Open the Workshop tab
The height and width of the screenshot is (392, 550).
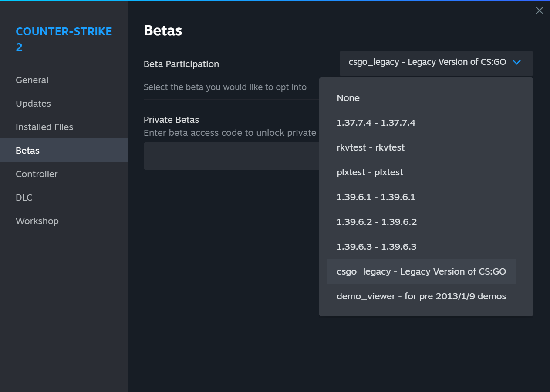37,221
